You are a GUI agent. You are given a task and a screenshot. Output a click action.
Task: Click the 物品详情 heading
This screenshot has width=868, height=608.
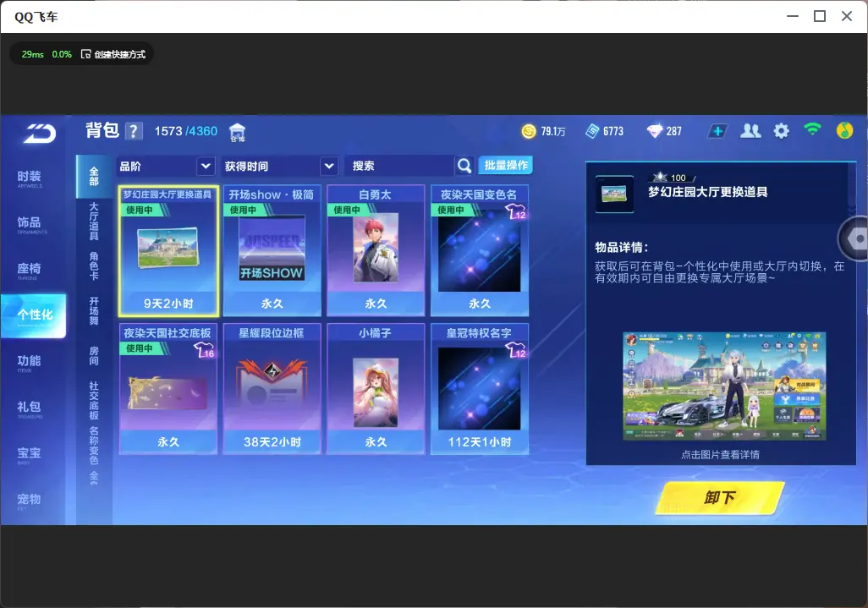(x=622, y=247)
